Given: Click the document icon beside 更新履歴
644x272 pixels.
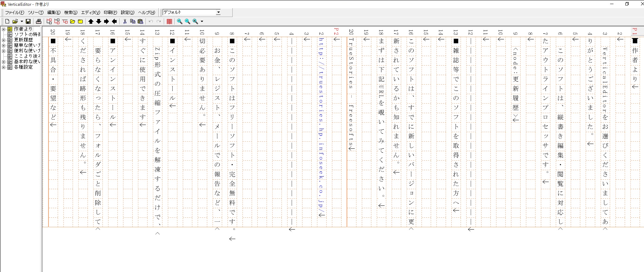Looking at the screenshot, I should point(10,40).
